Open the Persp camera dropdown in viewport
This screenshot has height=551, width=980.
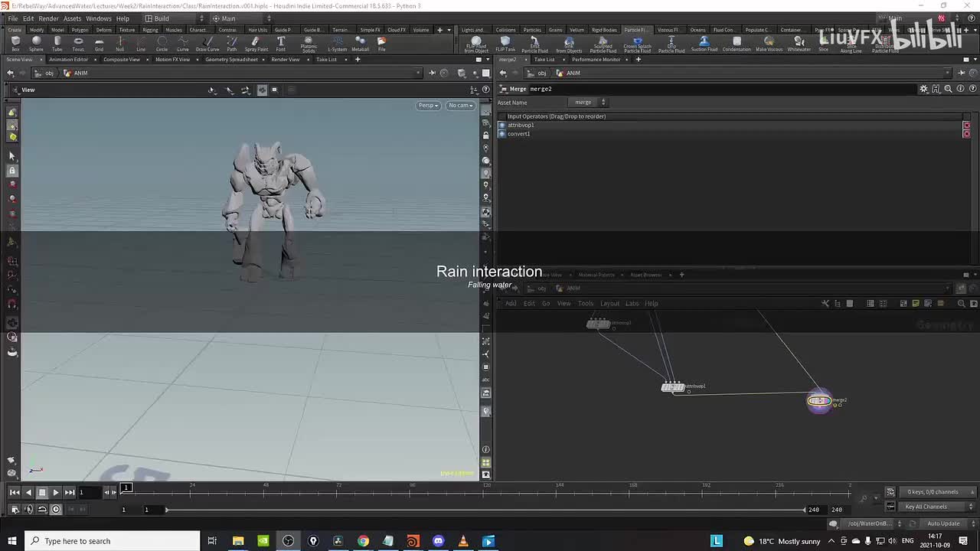pyautogui.click(x=428, y=106)
